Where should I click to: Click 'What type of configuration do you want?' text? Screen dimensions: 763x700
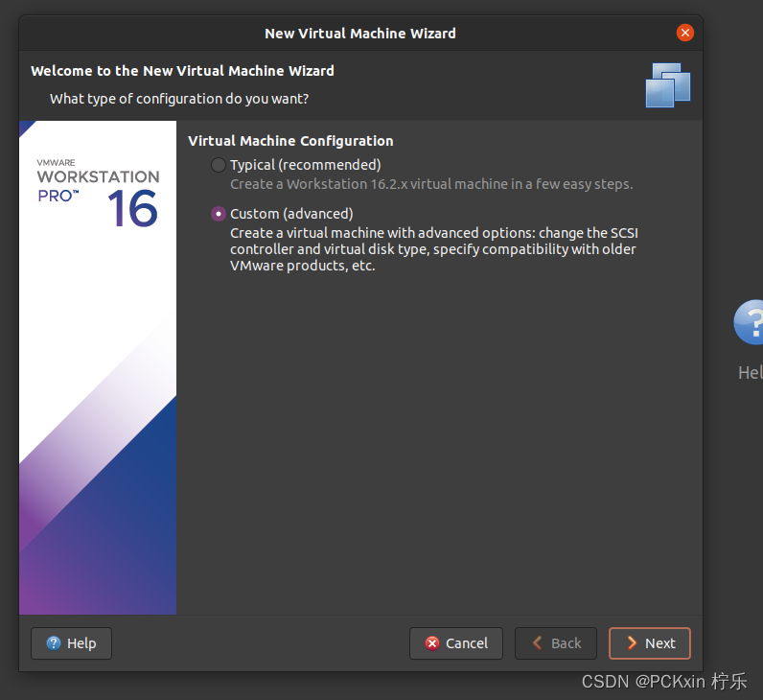coord(179,99)
